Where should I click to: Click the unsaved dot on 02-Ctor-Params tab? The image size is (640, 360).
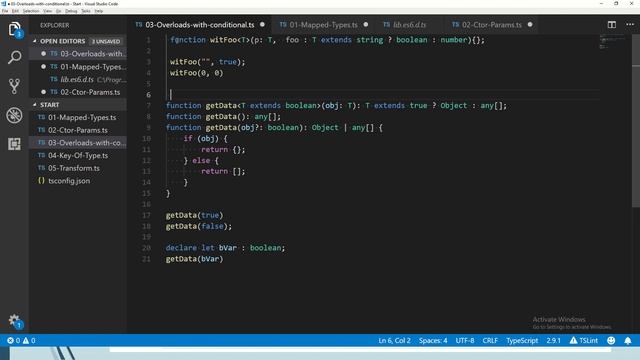pyautogui.click(x=530, y=24)
